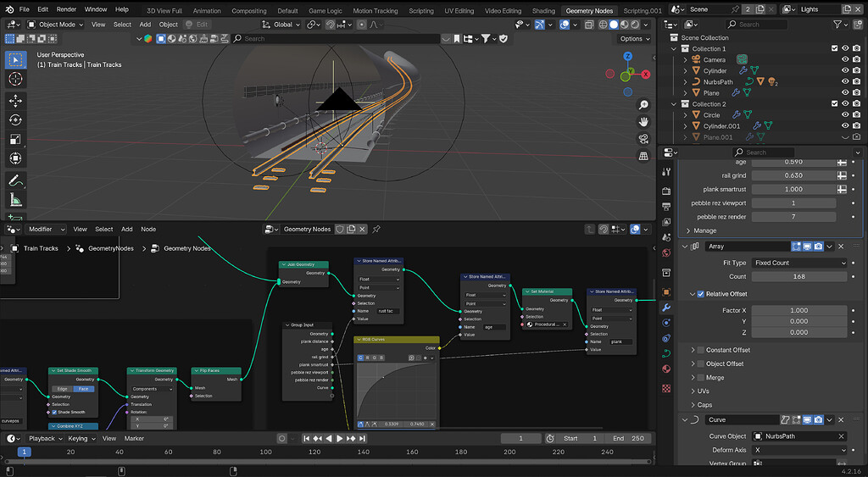The width and height of the screenshot is (868, 477).
Task: Open the Modifiers wrench tab in Properties
Action: point(666,307)
